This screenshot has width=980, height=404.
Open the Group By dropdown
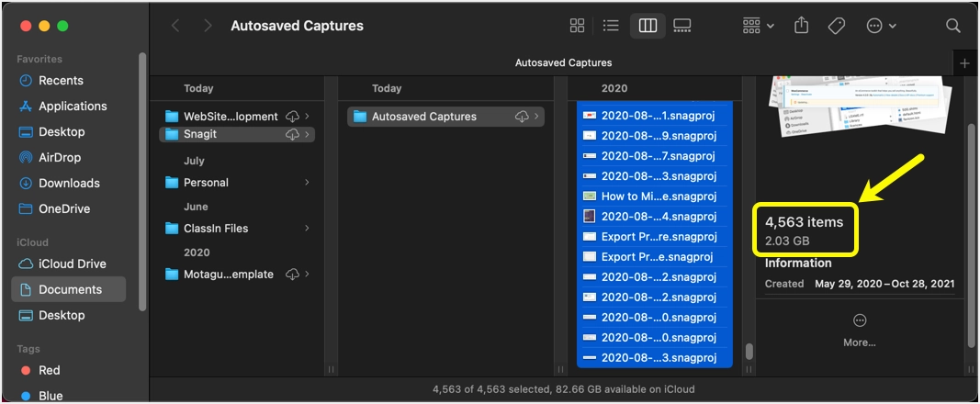pyautogui.click(x=758, y=26)
